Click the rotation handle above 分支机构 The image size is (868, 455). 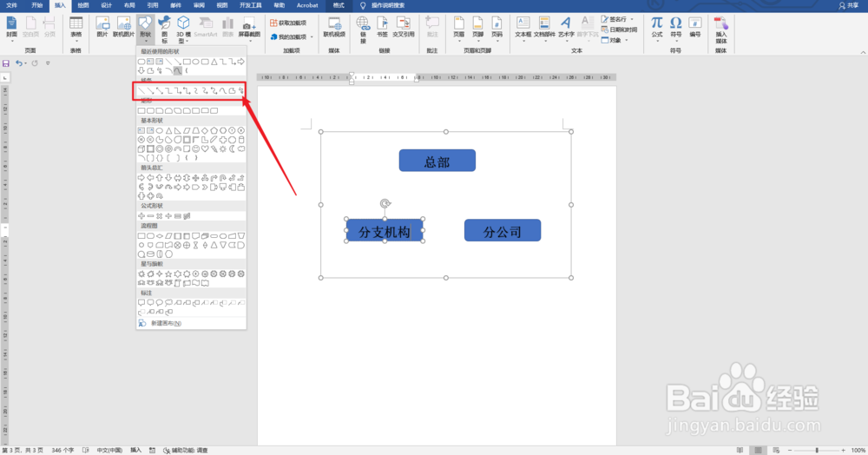coord(385,204)
